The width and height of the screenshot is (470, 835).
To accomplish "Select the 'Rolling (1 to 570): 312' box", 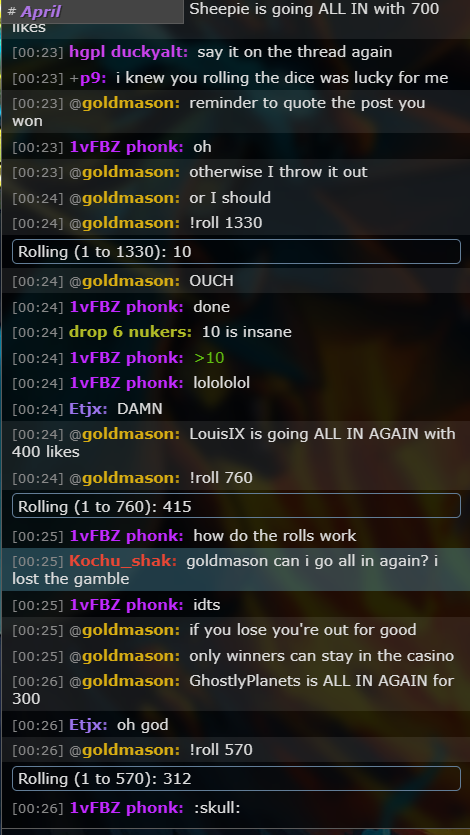I will click(236, 779).
